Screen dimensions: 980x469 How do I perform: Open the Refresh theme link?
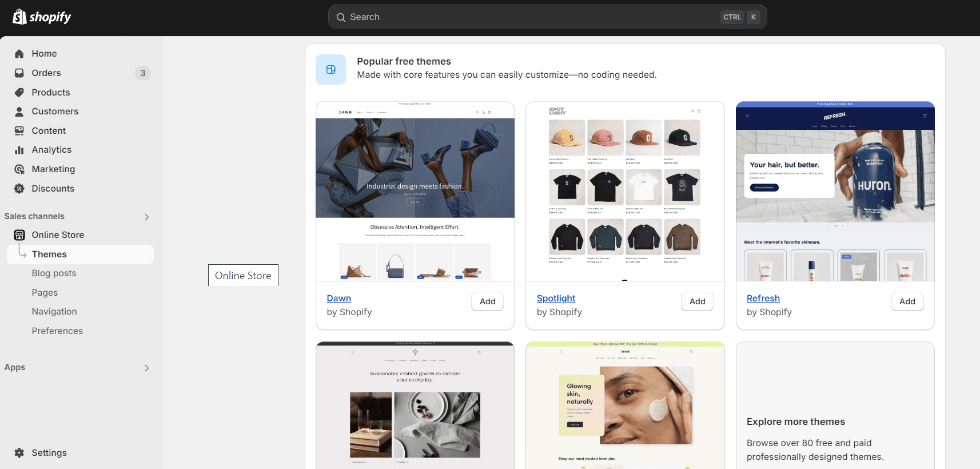pos(763,299)
